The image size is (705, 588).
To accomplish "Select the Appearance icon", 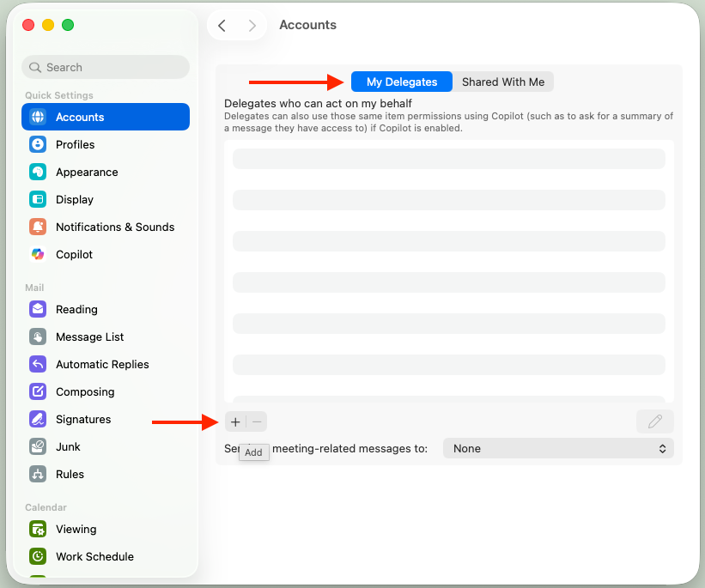I will (x=38, y=172).
